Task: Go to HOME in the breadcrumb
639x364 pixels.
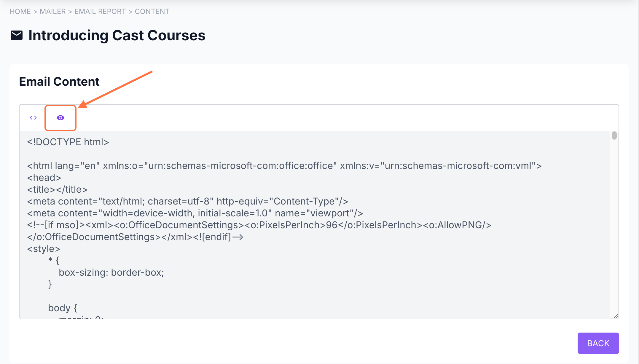Action: click(x=20, y=12)
